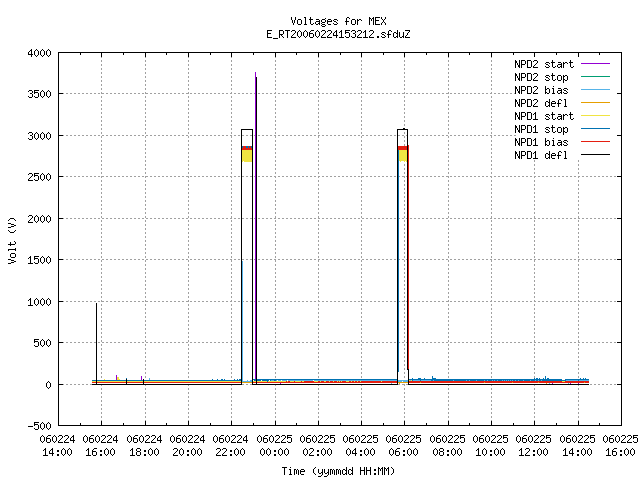The image size is (640, 480).
Task: Click the x-axis tick '060225 04:00'
Action: point(360,446)
